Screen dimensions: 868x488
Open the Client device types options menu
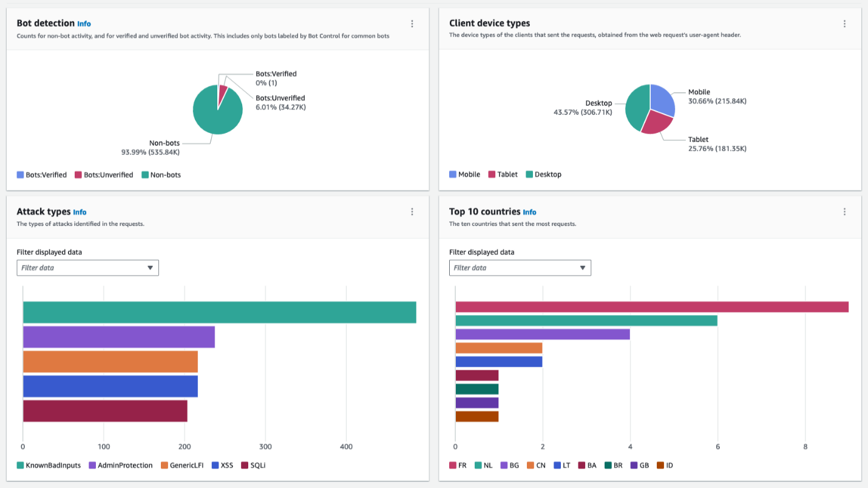coord(844,23)
